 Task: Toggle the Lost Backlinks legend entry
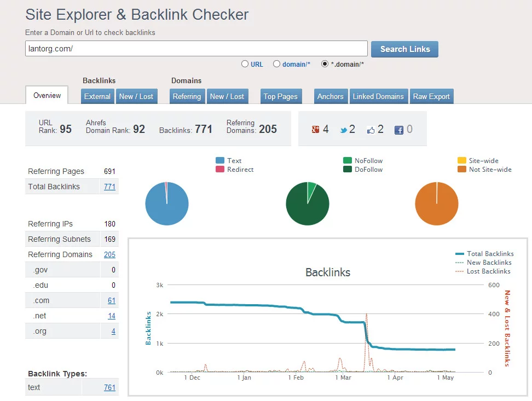pos(488,271)
